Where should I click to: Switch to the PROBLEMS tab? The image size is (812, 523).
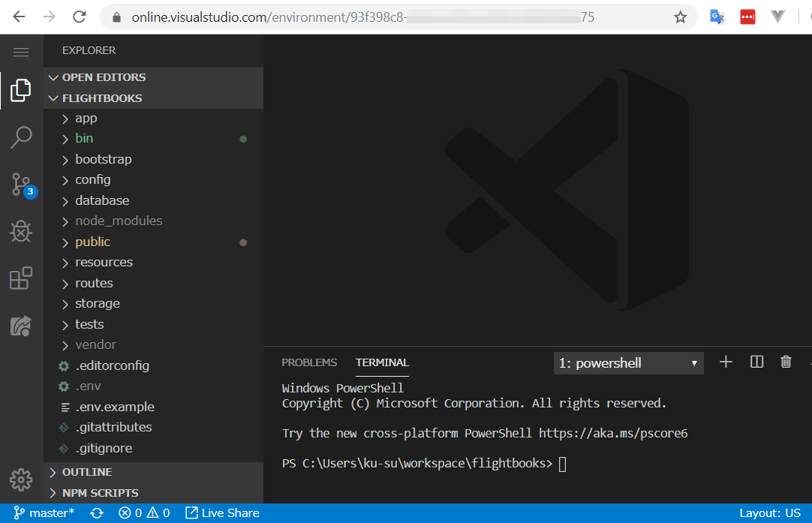(x=308, y=362)
